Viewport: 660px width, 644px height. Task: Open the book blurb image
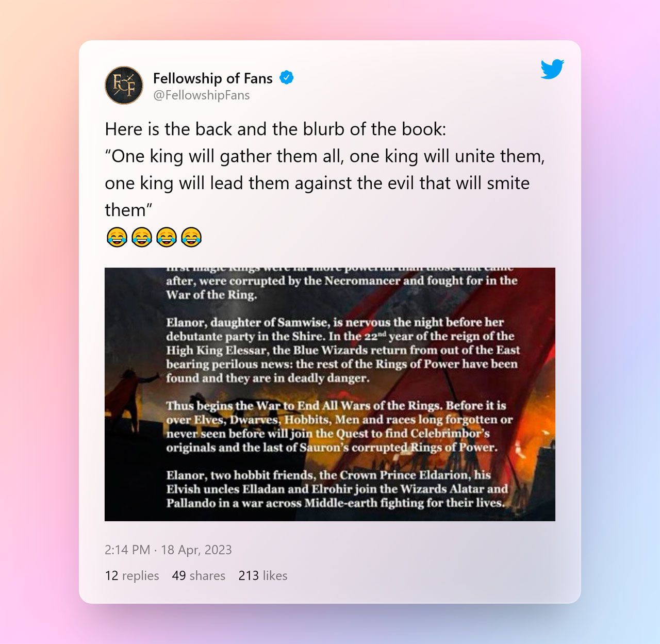click(330, 394)
